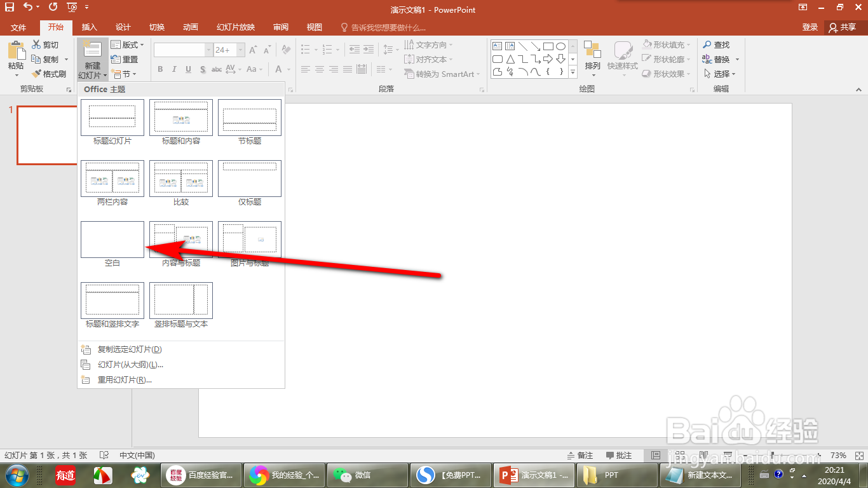868x488 pixels.
Task: Increase font size with the larger A icon
Action: tap(253, 50)
